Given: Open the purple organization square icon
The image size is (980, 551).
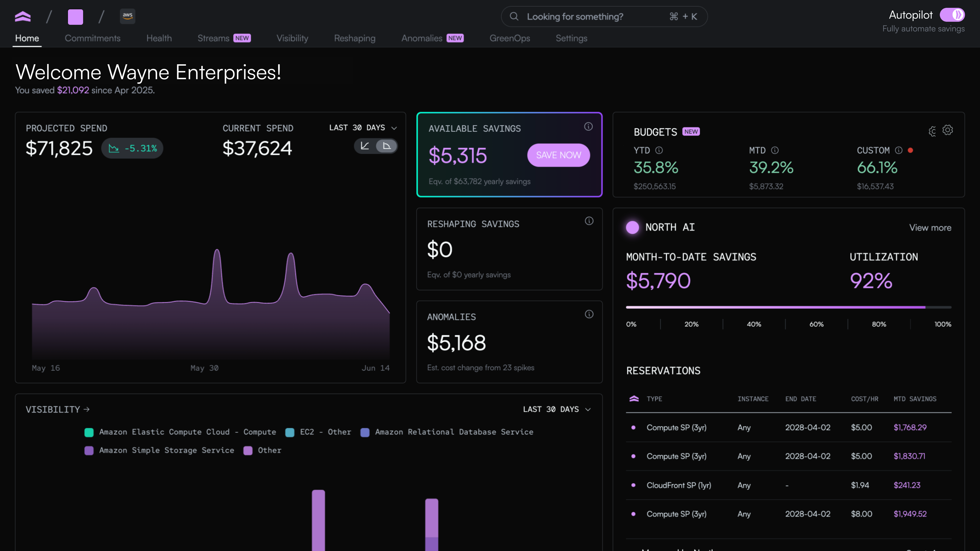Looking at the screenshot, I should (75, 17).
